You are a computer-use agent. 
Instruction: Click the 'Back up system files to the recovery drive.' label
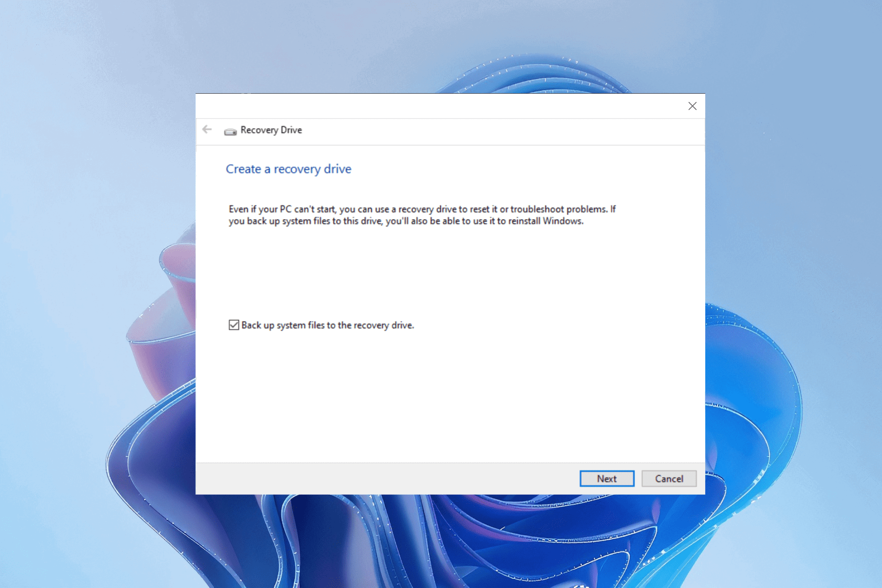[x=328, y=325]
